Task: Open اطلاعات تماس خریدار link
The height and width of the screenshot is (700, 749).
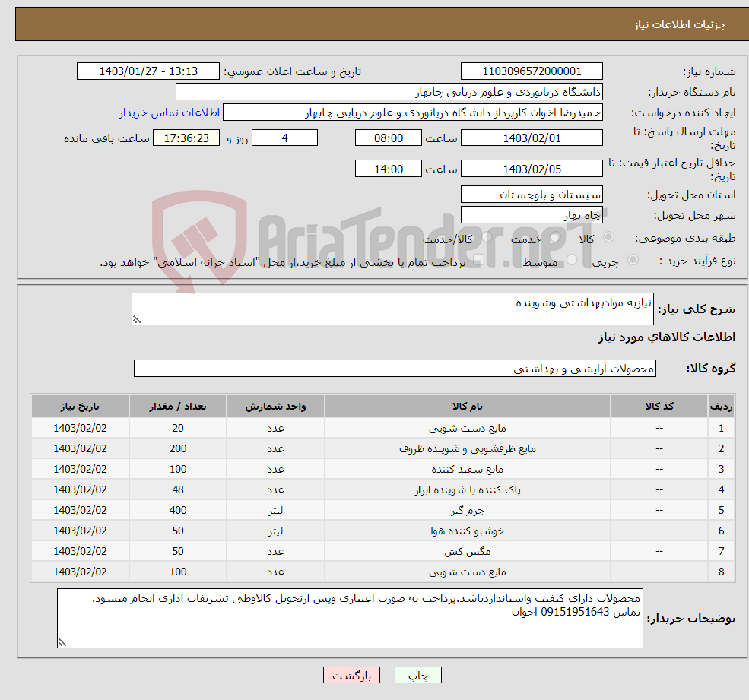Action: pos(169,112)
